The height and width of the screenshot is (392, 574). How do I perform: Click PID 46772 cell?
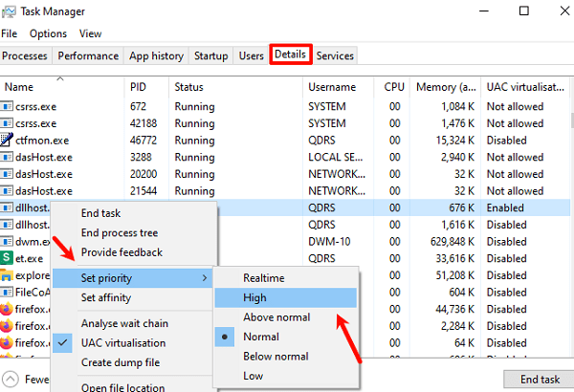143,141
